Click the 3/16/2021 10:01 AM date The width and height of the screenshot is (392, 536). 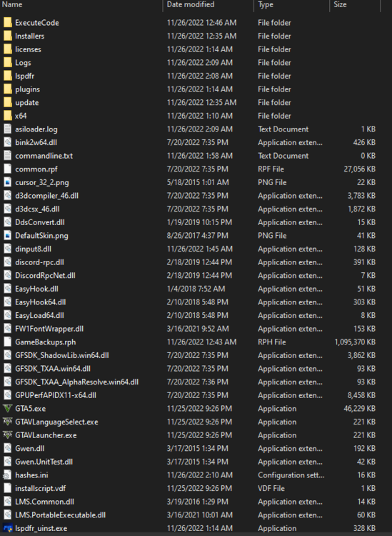point(199,515)
